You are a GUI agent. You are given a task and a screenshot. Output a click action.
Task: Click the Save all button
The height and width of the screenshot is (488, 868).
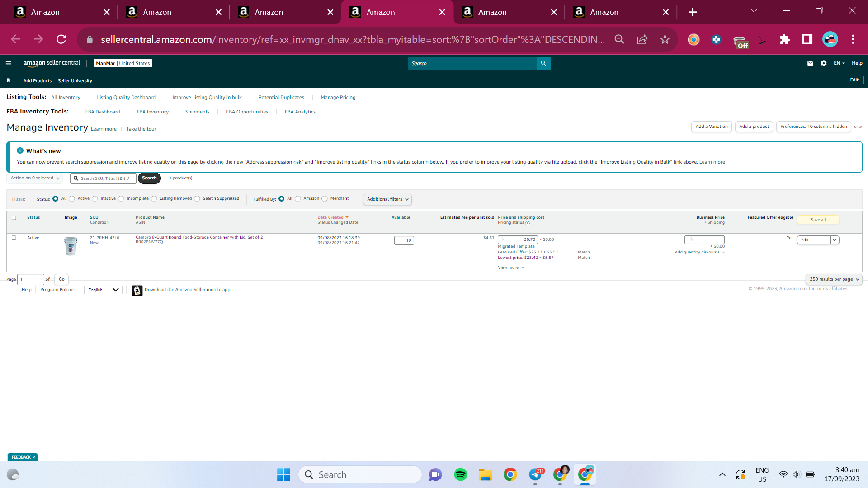[818, 220]
